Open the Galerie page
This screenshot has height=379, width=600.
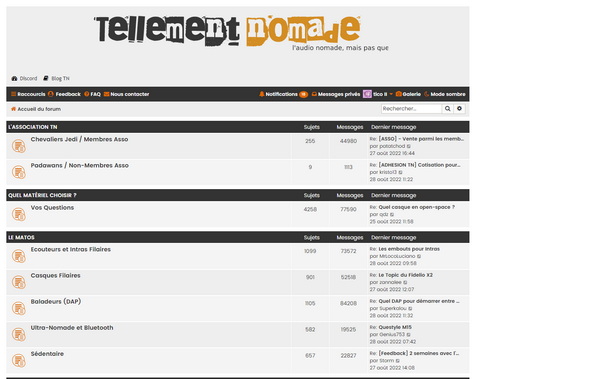tap(408, 94)
